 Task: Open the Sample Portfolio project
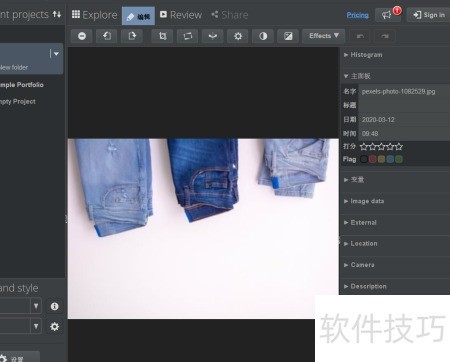coord(22,85)
